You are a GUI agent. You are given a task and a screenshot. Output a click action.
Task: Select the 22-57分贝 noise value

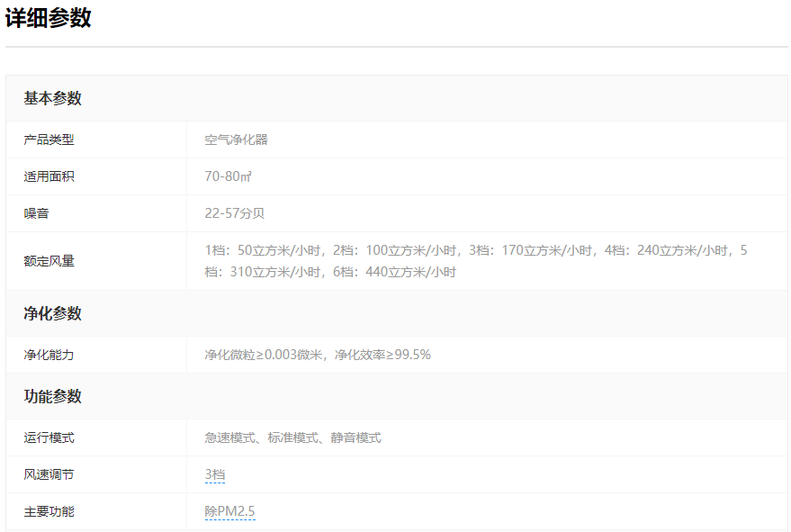pyautogui.click(x=234, y=213)
